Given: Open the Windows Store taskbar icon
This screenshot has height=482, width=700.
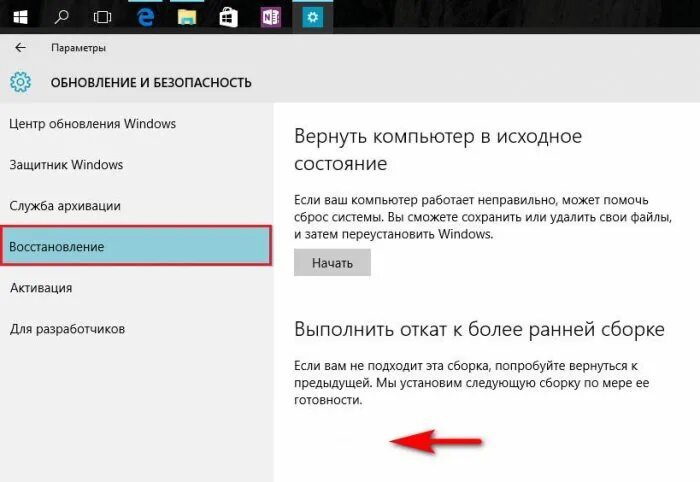Looking at the screenshot, I should tap(229, 17).
